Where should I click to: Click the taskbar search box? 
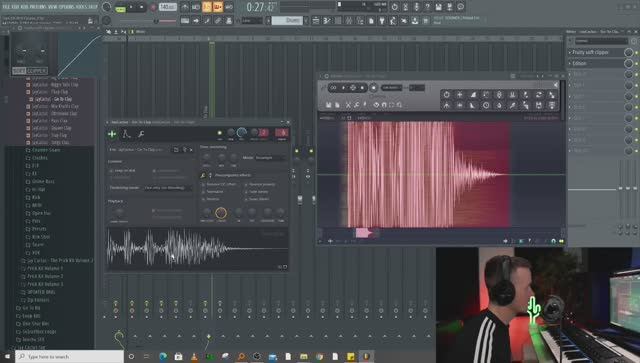coord(69,356)
